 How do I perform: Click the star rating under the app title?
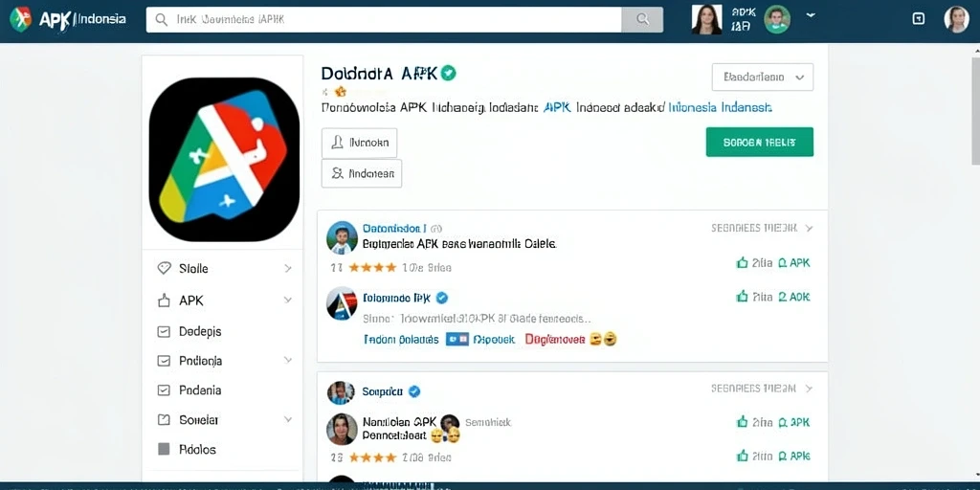click(x=340, y=92)
